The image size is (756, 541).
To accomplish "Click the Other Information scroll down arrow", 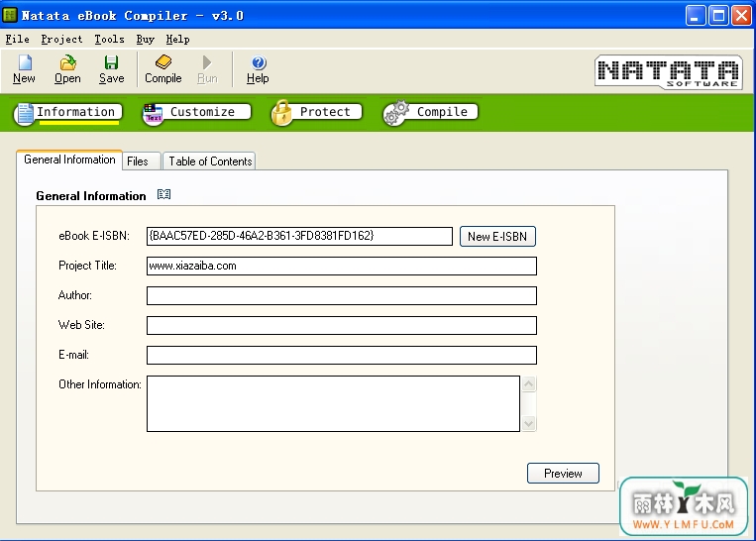I will (528, 423).
